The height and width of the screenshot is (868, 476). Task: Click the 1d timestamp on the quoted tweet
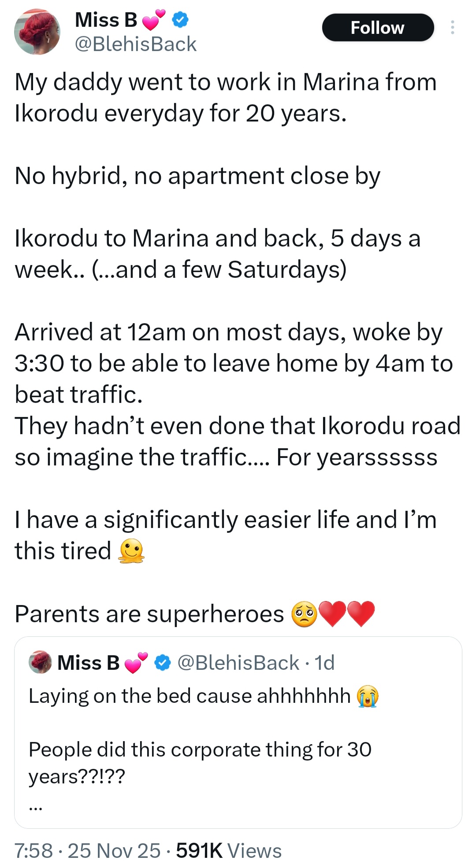pyautogui.click(x=324, y=662)
